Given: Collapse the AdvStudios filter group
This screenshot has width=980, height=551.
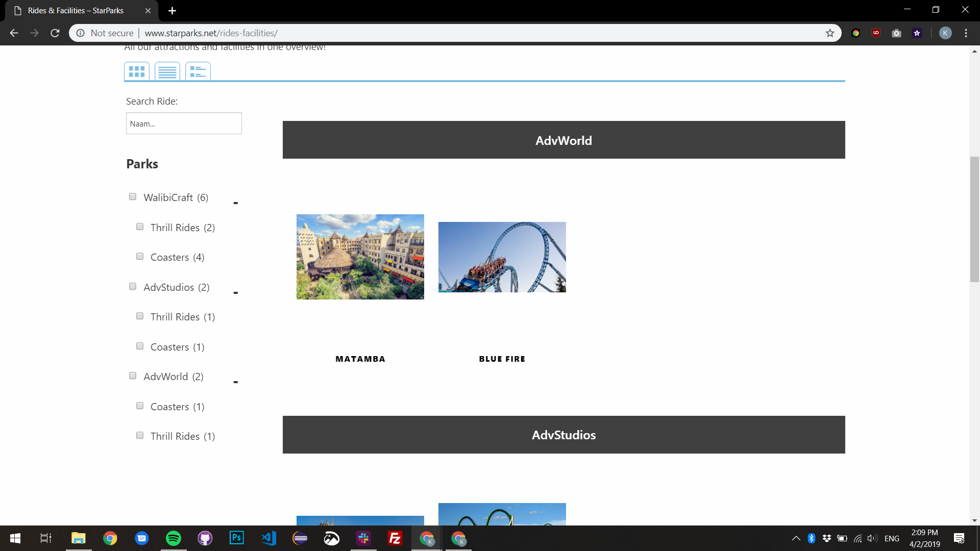Looking at the screenshot, I should [x=236, y=293].
